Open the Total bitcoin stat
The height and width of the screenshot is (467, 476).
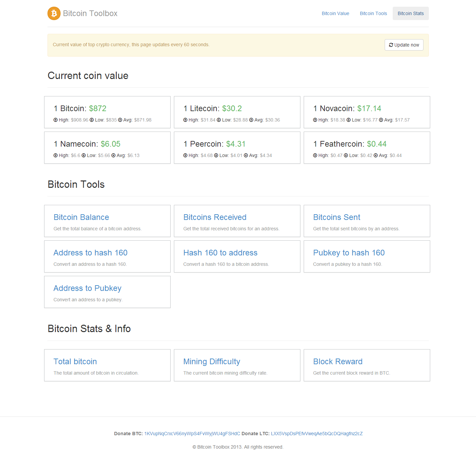[x=75, y=362]
